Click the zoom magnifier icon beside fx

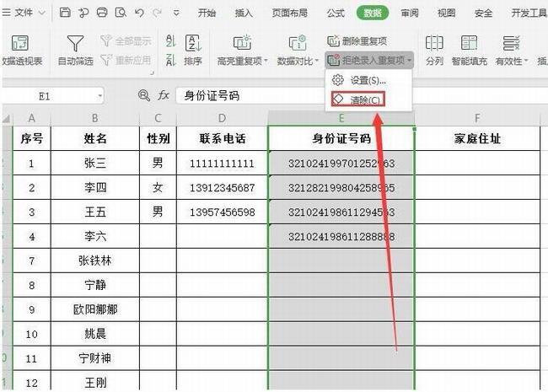[143, 95]
